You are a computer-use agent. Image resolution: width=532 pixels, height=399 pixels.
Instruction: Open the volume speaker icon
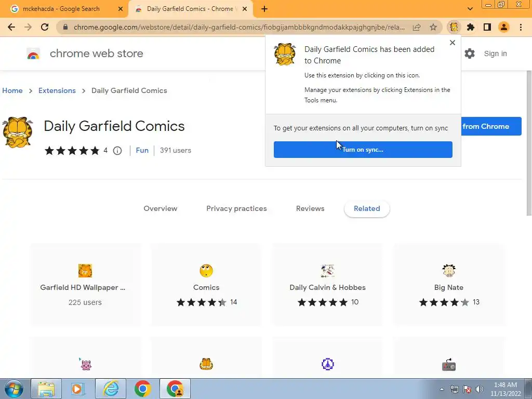coord(479,389)
